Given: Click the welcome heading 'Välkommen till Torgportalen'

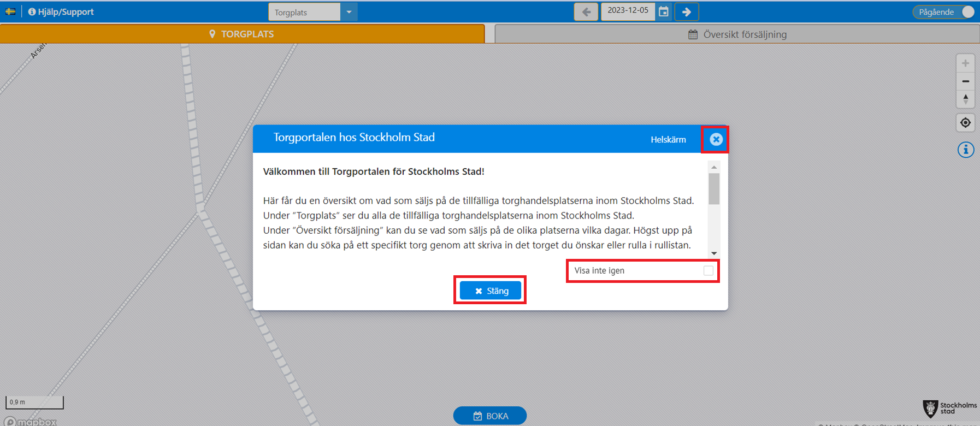Looking at the screenshot, I should coord(374,171).
